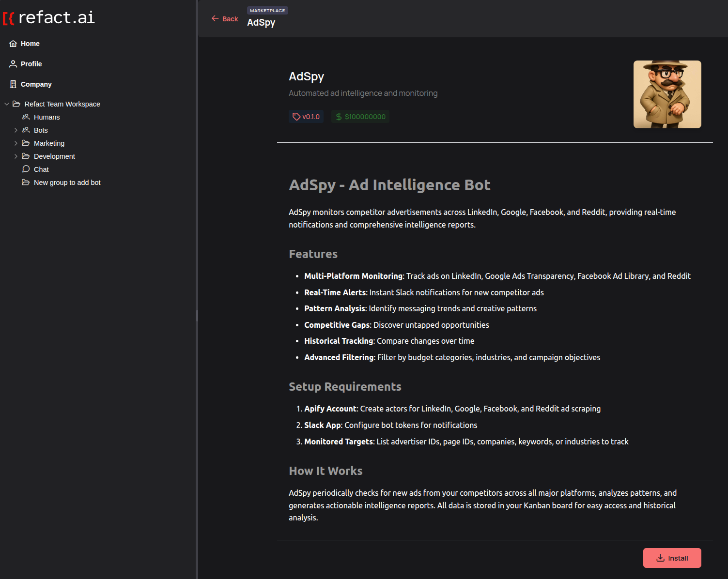Viewport: 728px width, 579px height.
Task: Click the Marketing folder icon
Action: pyautogui.click(x=26, y=143)
